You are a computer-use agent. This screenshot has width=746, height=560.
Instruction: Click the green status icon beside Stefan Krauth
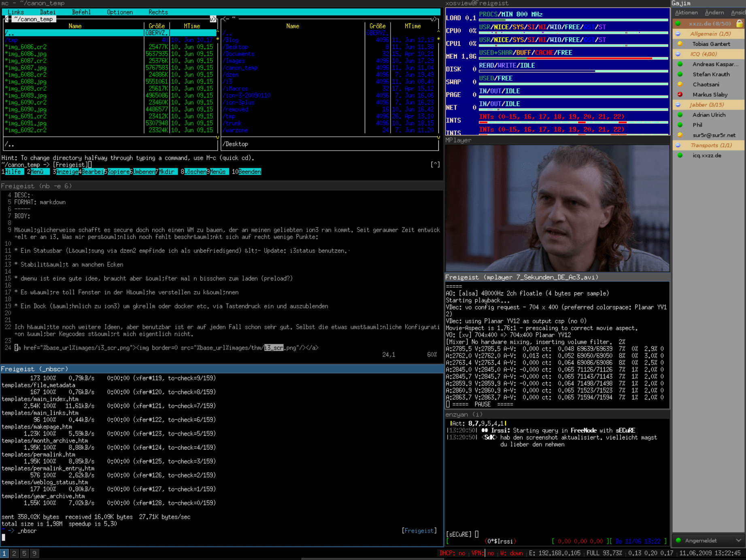click(x=680, y=74)
